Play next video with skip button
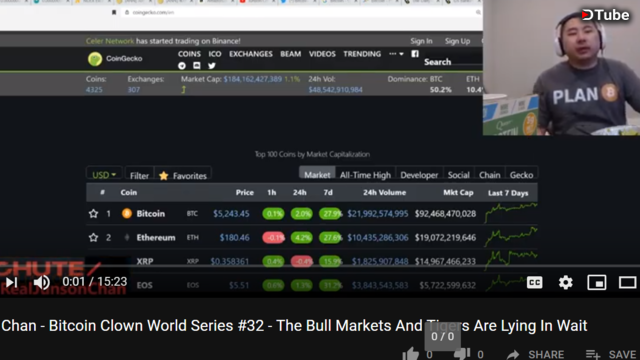Image resolution: width=640 pixels, height=360 pixels. click(x=11, y=282)
